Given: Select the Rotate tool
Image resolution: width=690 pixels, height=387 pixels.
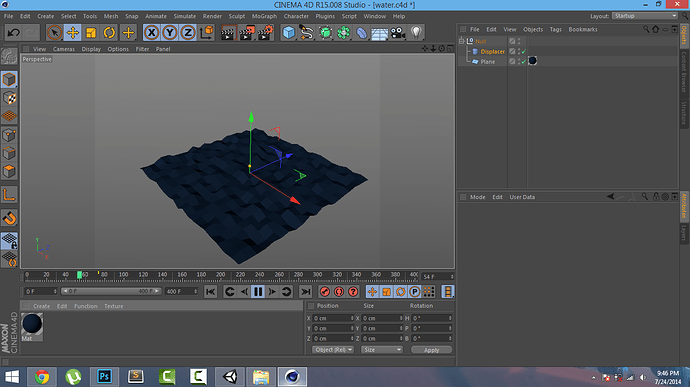Looking at the screenshot, I should tap(109, 33).
